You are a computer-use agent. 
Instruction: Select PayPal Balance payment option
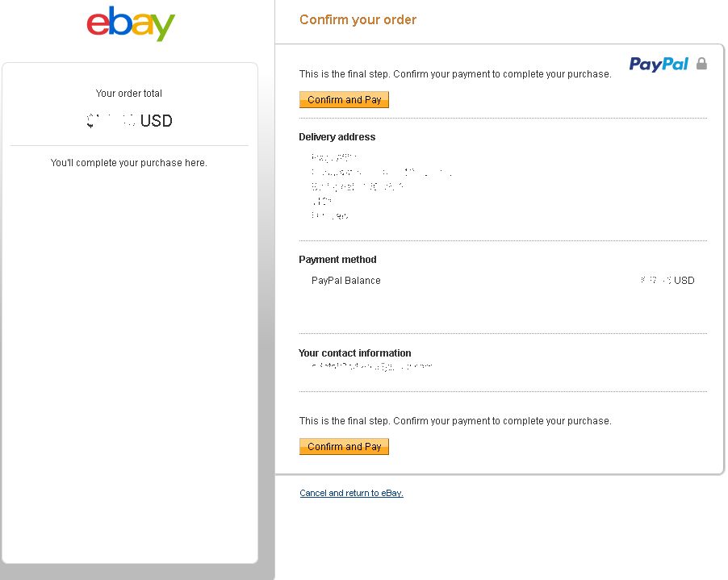tap(346, 280)
